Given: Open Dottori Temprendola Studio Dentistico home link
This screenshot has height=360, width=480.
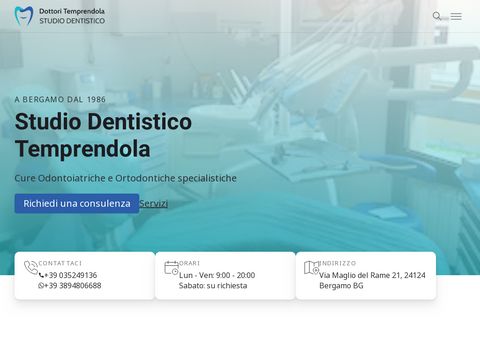Looking at the screenshot, I should 60,16.
